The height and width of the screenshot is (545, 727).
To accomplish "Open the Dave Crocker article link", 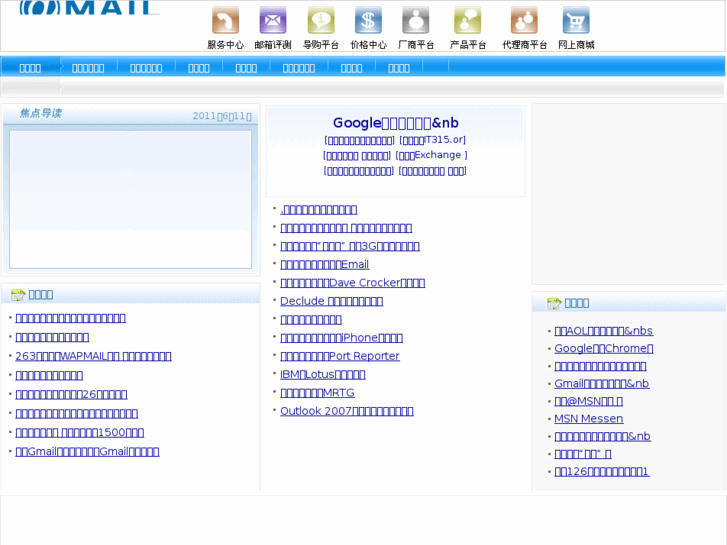I will tap(352, 282).
